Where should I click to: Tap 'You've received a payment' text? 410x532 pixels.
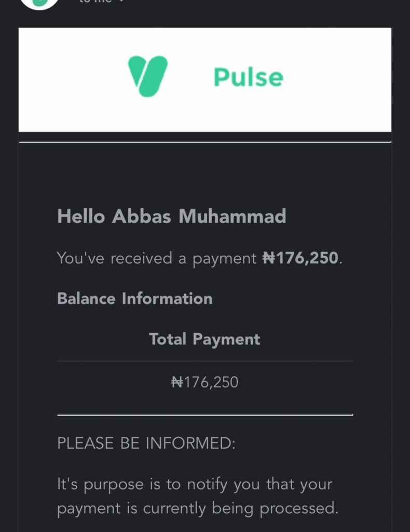pos(157,259)
